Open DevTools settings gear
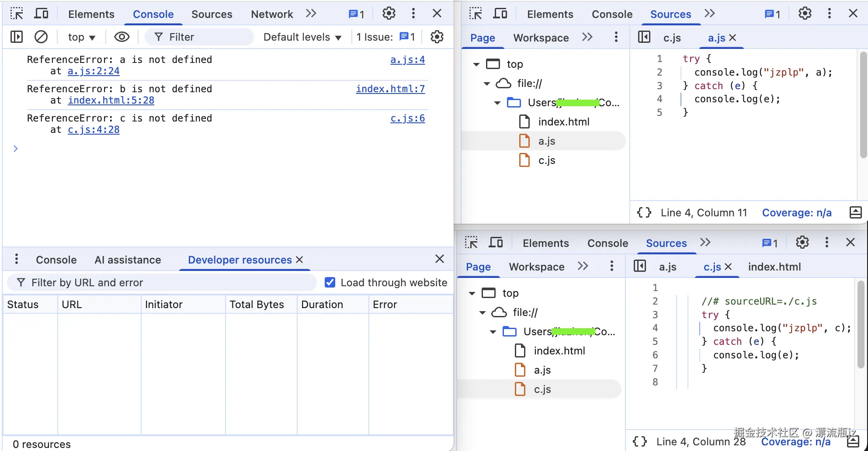 point(389,14)
